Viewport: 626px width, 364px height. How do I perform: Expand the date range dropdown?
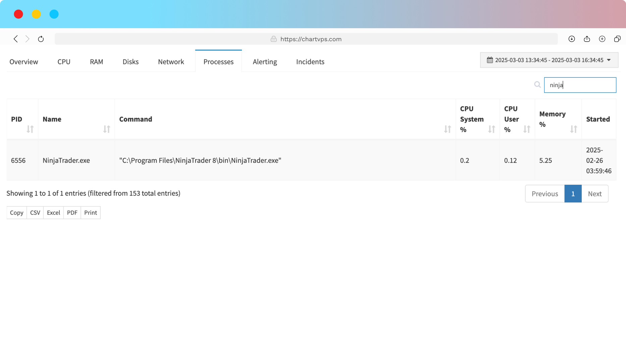[x=549, y=60]
